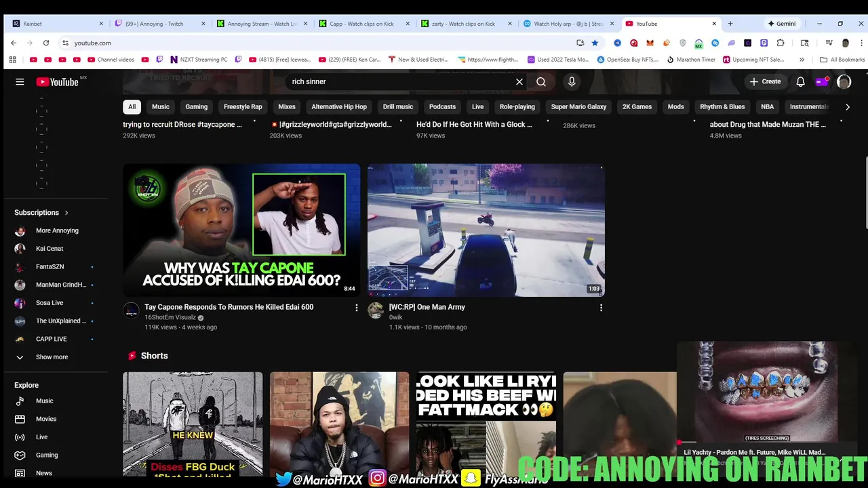Open Kai Cenat subscription channel
Screen dimensions: 868x488
(x=50, y=249)
